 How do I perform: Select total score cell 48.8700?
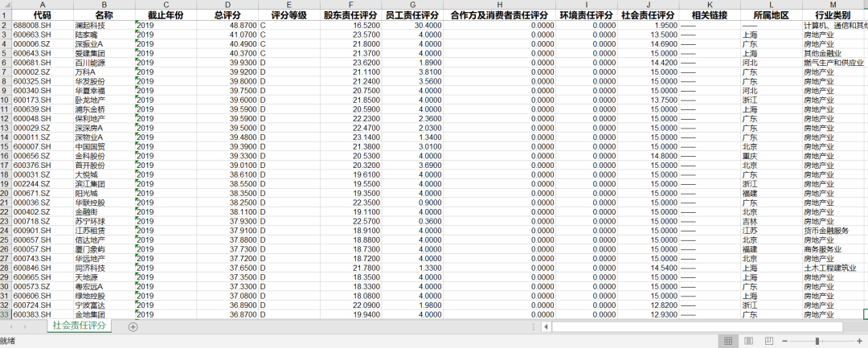[x=227, y=26]
